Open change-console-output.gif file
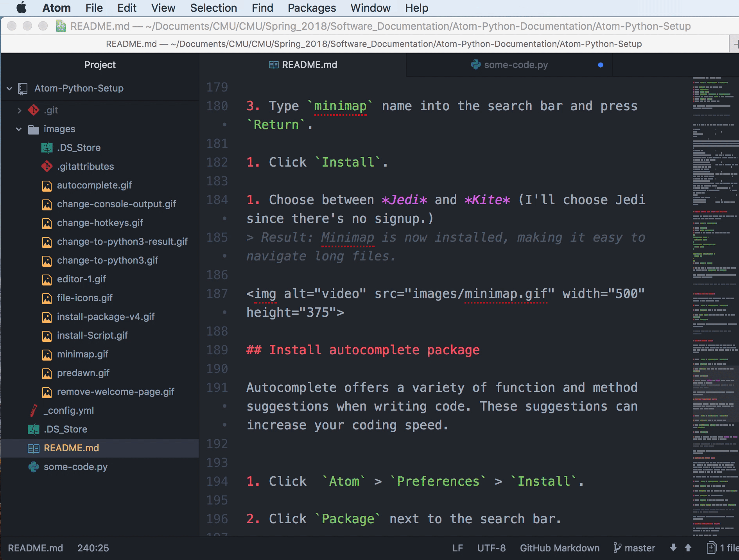The height and width of the screenshot is (560, 739). (117, 204)
